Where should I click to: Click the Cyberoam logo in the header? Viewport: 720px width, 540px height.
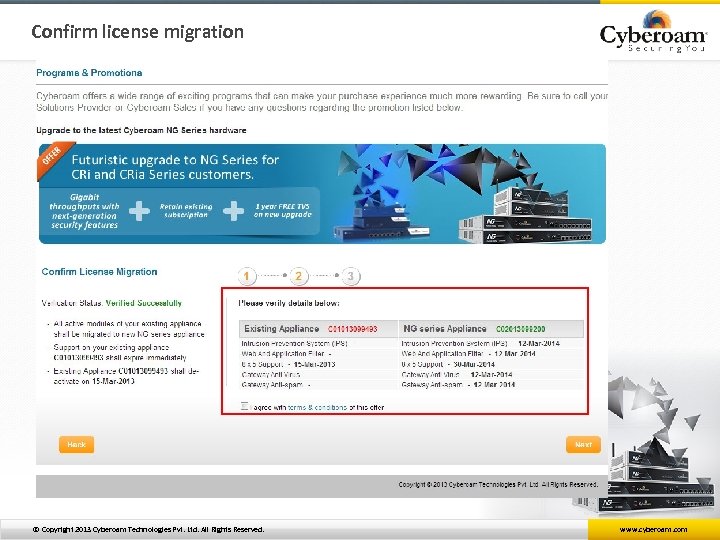click(x=653, y=31)
